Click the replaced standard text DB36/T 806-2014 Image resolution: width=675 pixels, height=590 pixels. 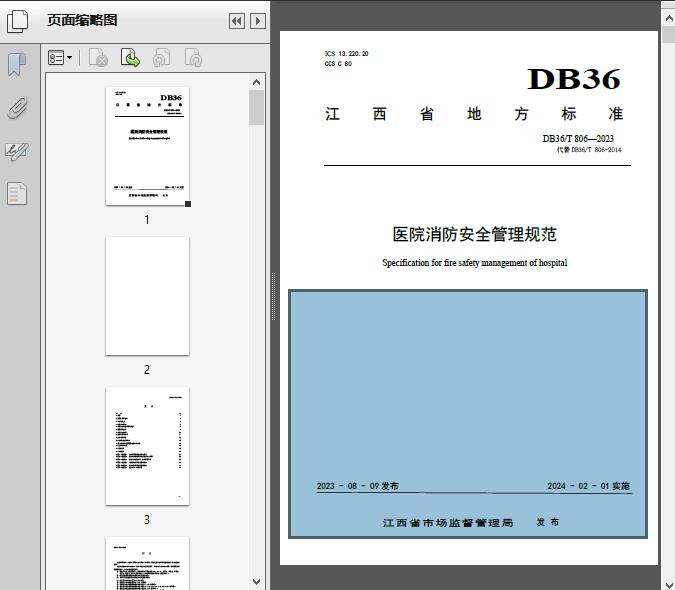click(x=596, y=150)
